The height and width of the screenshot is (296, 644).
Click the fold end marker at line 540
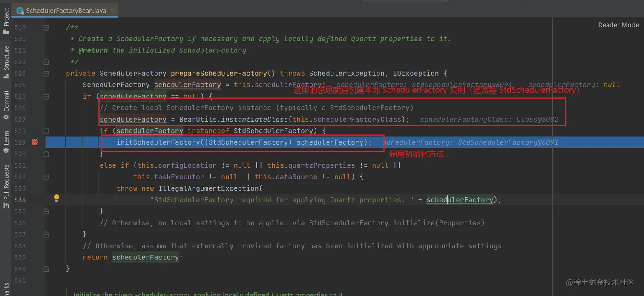pyautogui.click(x=46, y=268)
